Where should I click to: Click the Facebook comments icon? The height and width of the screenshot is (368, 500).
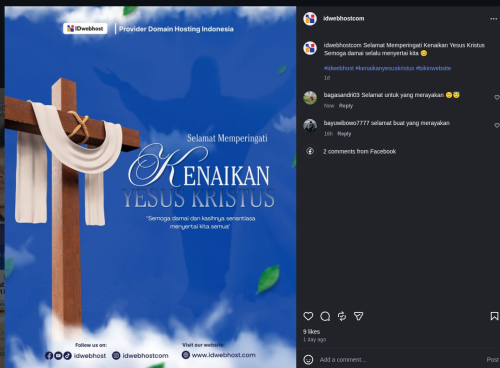pos(310,151)
